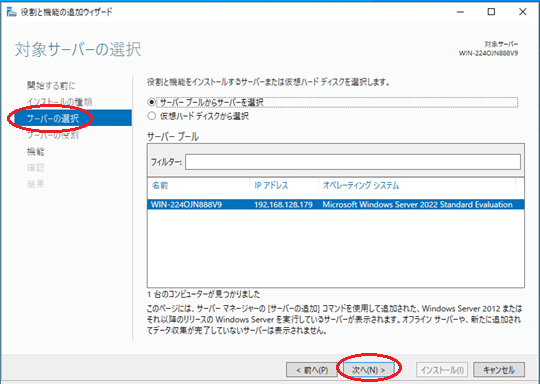Sort by オペレーティング システム column header
540x384 pixels.
[x=361, y=186]
